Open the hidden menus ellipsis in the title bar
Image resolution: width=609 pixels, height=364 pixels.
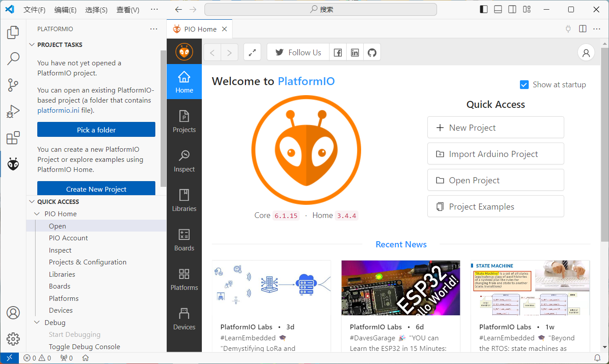[x=154, y=9]
